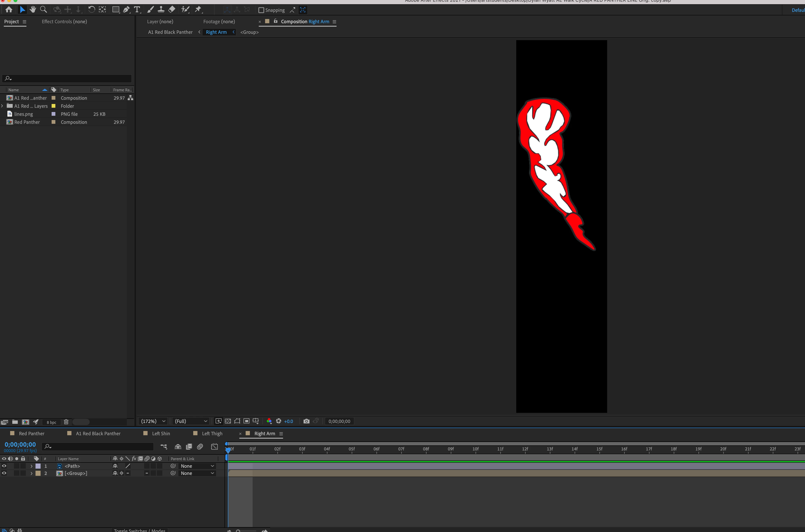The height and width of the screenshot is (532, 805).
Task: Switch to the Left Thigh timeline tab
Action: coord(212,433)
